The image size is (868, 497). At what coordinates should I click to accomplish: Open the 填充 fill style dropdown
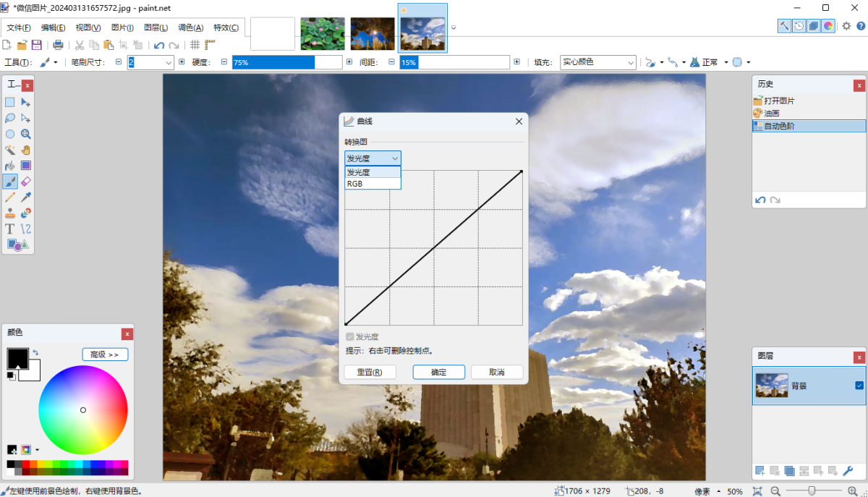[631, 62]
